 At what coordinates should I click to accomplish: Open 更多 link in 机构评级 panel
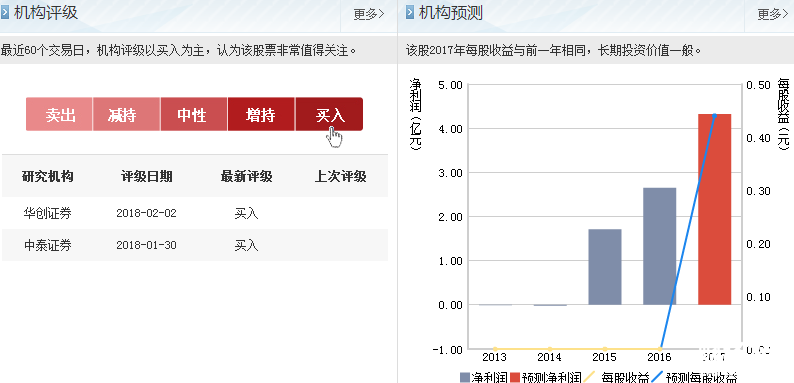pos(369,14)
